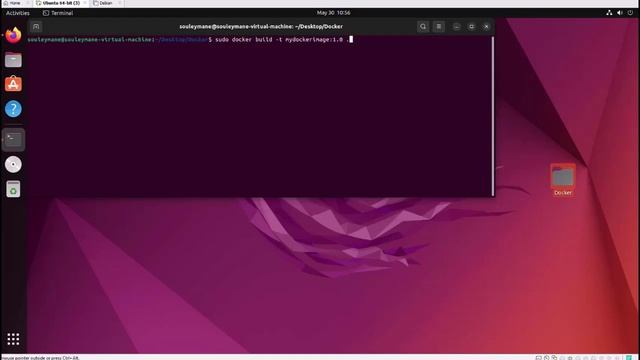Select the Terminal icon in dock
The image size is (640, 360).
pos(13,140)
